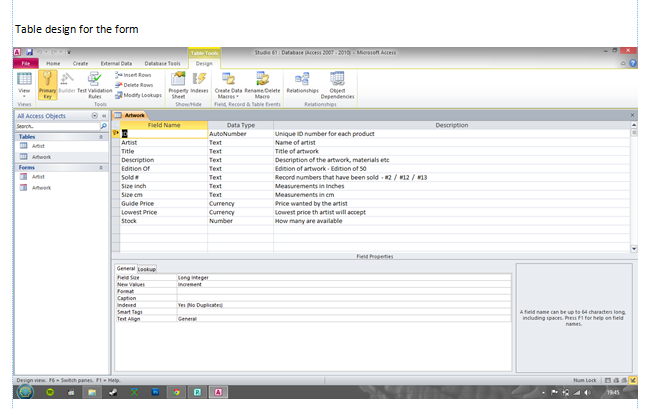Select the Edition Of field name cell
Screen dimensions: 646x409
point(164,168)
